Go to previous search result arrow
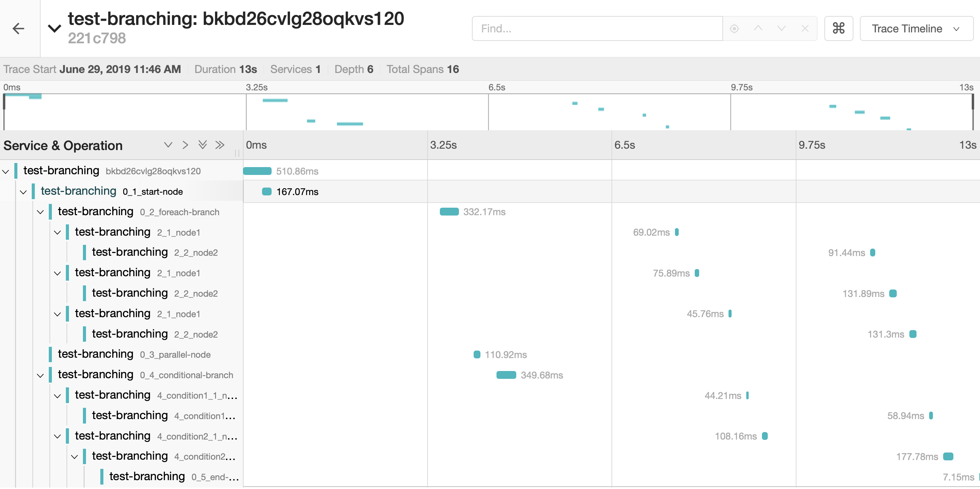980x489 pixels. pos(758,29)
